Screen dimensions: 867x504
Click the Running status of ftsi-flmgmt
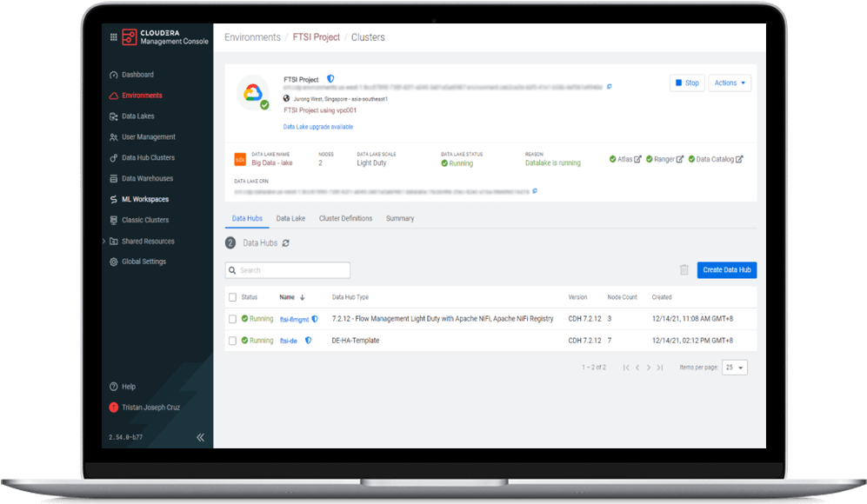coord(257,319)
